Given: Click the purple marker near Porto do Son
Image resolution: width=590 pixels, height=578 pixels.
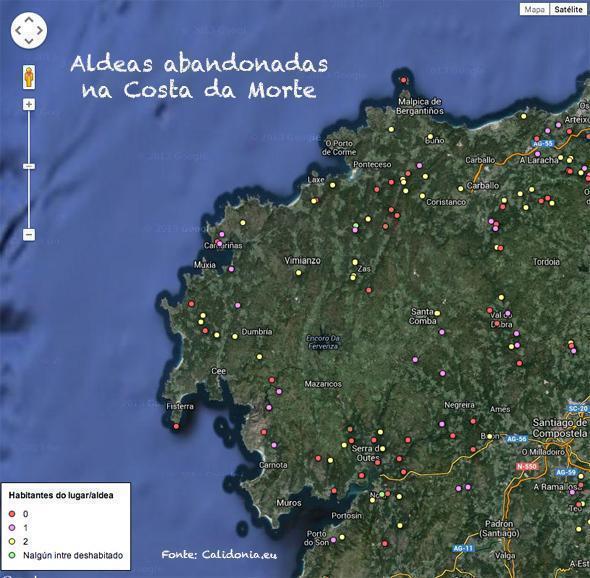Looking at the screenshot, I should (333, 540).
